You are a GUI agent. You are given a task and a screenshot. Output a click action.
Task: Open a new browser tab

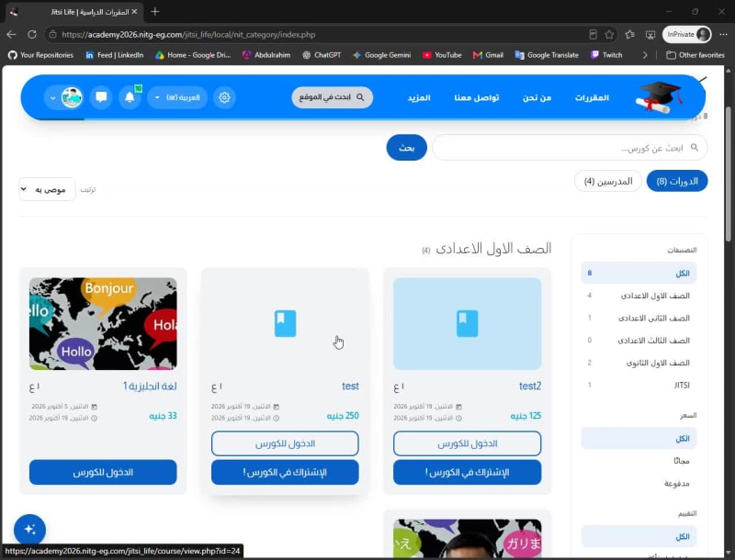tap(155, 12)
